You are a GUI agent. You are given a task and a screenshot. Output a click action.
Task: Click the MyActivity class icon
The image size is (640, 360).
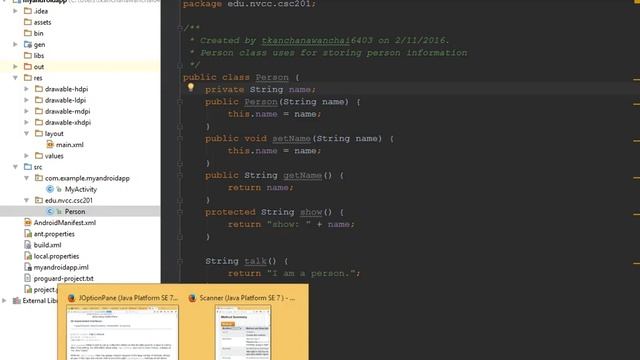pyautogui.click(x=50, y=189)
